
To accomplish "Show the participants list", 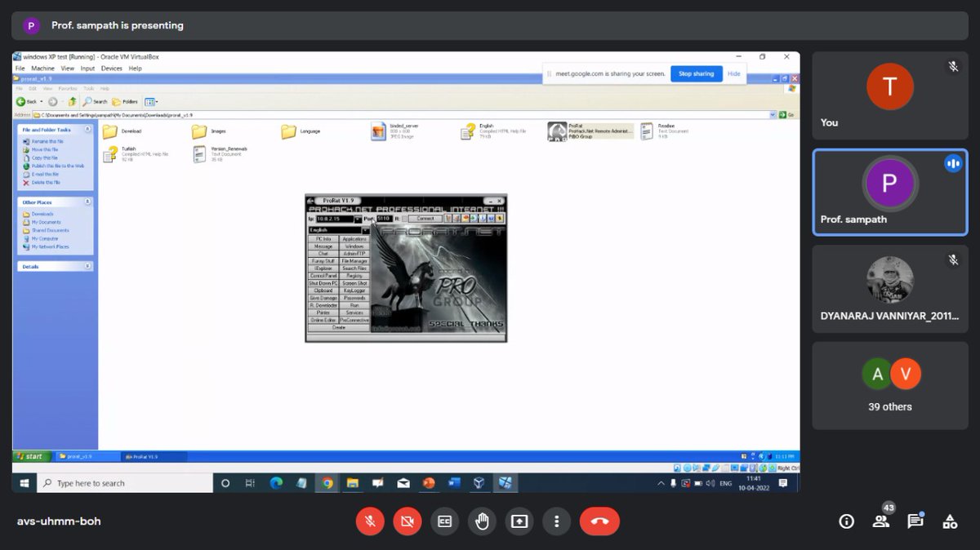I will point(880,521).
